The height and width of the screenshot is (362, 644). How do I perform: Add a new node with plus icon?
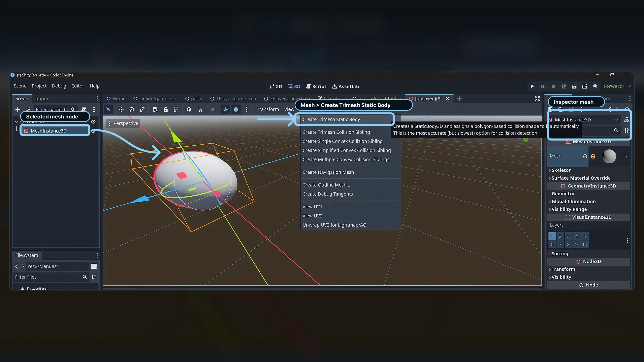click(18, 109)
